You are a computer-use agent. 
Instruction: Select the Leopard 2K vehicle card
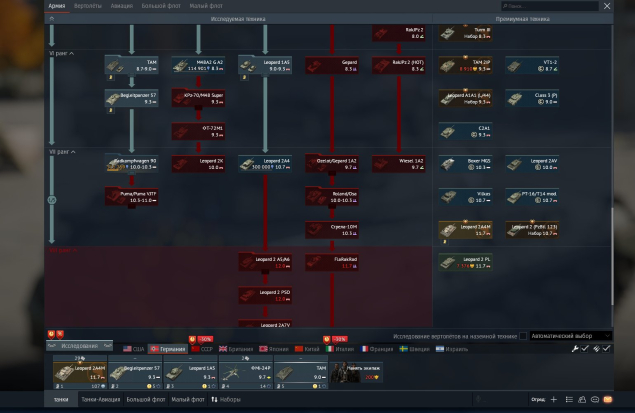click(x=198, y=164)
